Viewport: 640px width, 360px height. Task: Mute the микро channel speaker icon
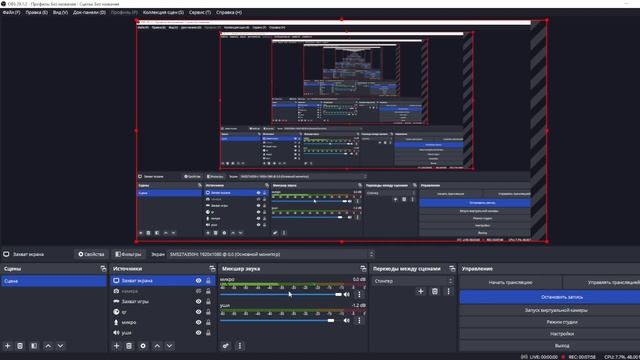(347, 294)
